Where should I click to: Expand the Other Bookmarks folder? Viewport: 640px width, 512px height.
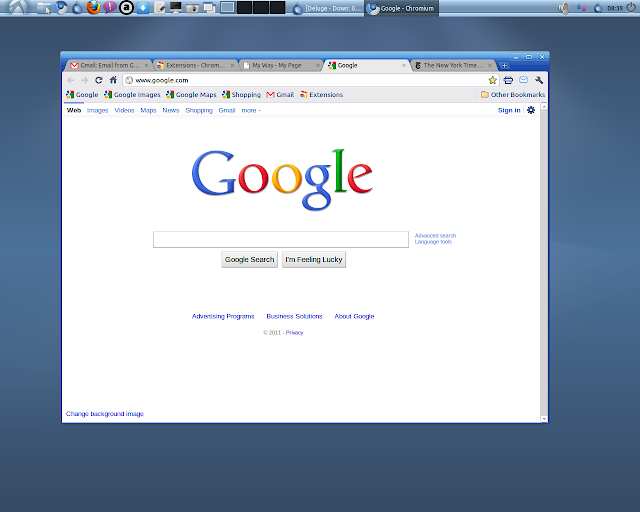point(513,95)
